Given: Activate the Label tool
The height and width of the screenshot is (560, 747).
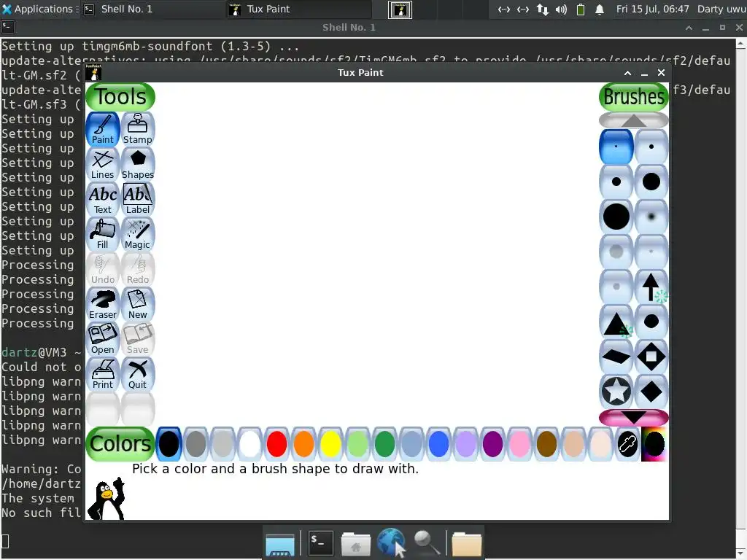Looking at the screenshot, I should (x=138, y=199).
